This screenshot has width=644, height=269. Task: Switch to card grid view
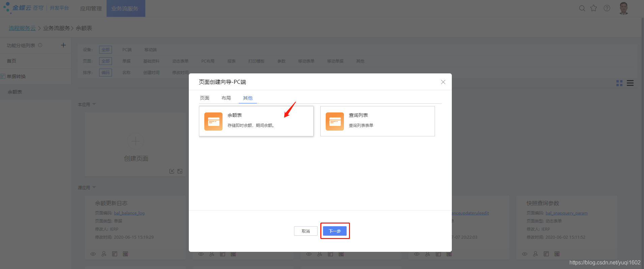(619, 83)
